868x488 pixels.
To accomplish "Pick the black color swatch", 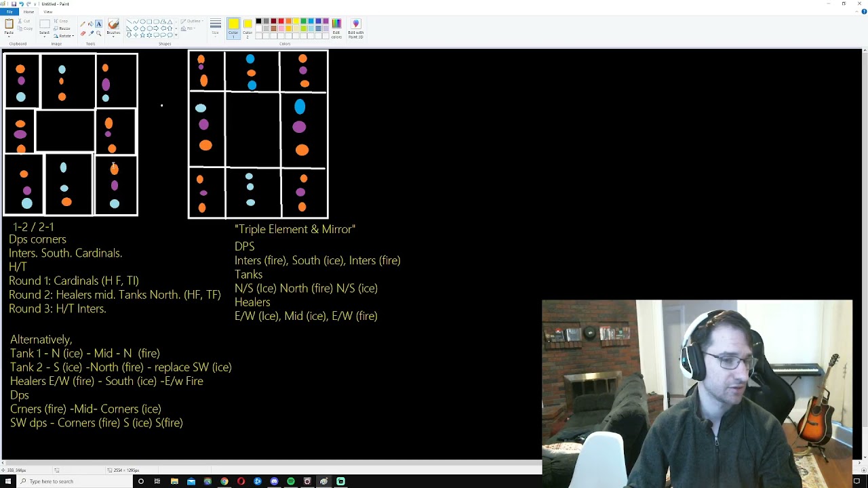I will tap(258, 21).
